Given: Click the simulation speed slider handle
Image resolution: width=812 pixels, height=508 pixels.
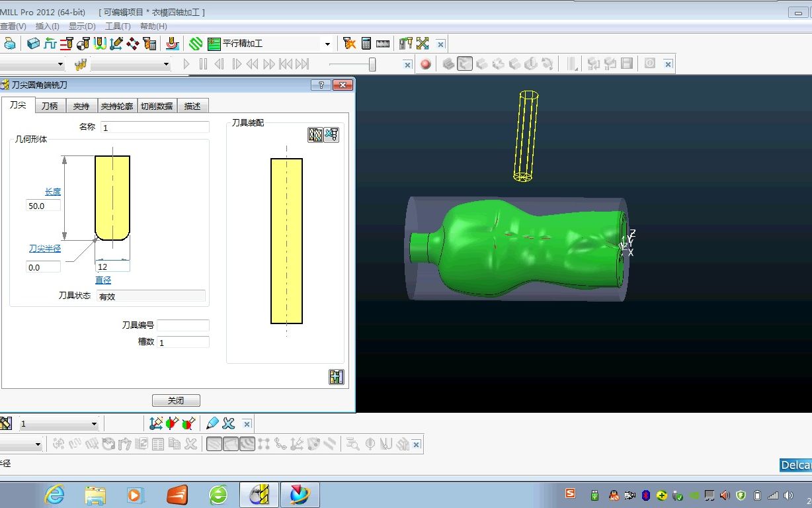Looking at the screenshot, I should 372,64.
